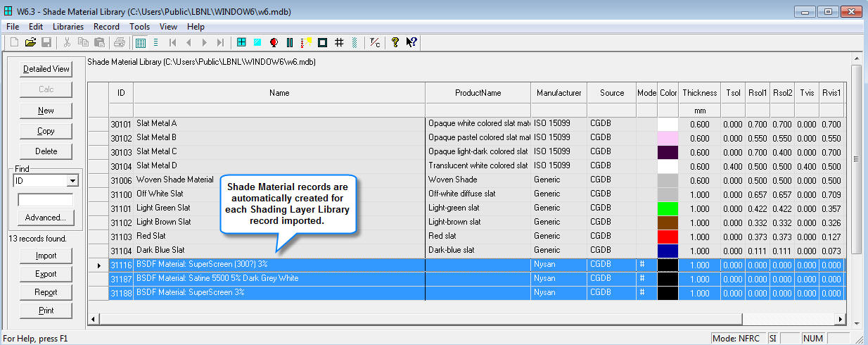Click the Name column header

tap(279, 93)
